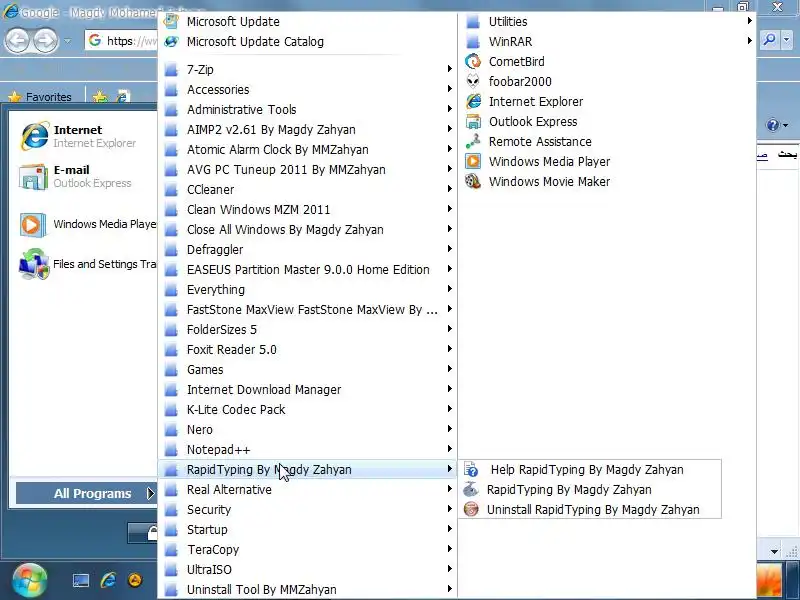800x600 pixels.
Task: Click the Microsoft Update icon
Action: [x=171, y=21]
